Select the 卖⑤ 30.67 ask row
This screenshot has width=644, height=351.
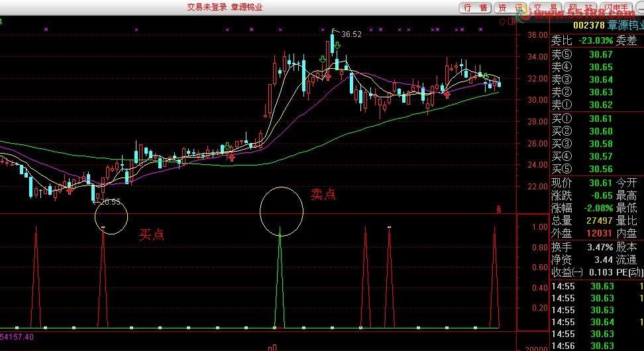point(597,54)
